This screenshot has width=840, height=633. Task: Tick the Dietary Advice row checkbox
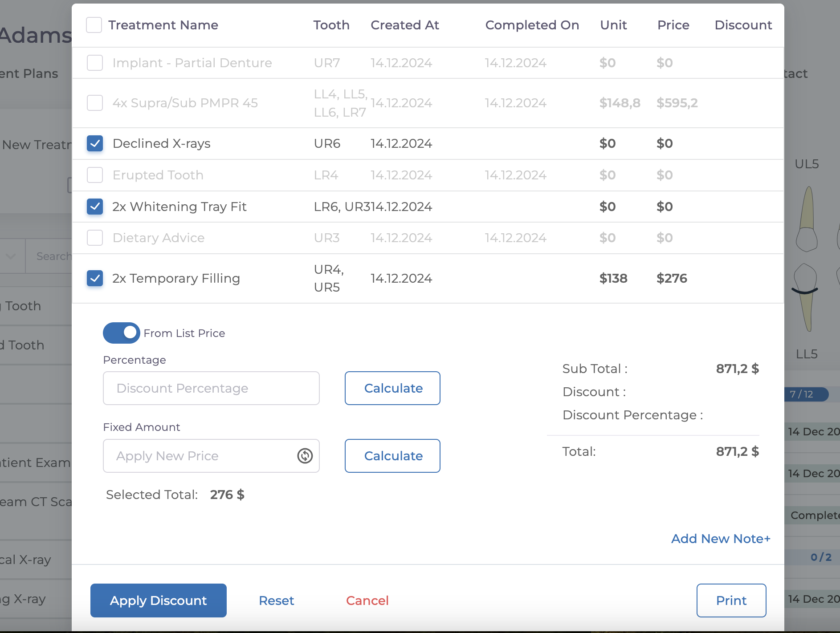coord(95,238)
